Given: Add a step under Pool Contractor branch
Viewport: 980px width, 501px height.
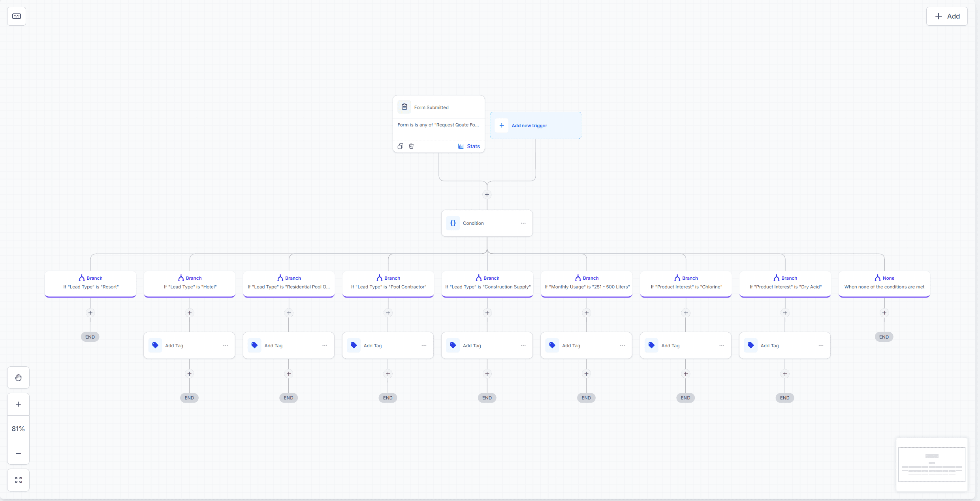Looking at the screenshot, I should click(388, 313).
